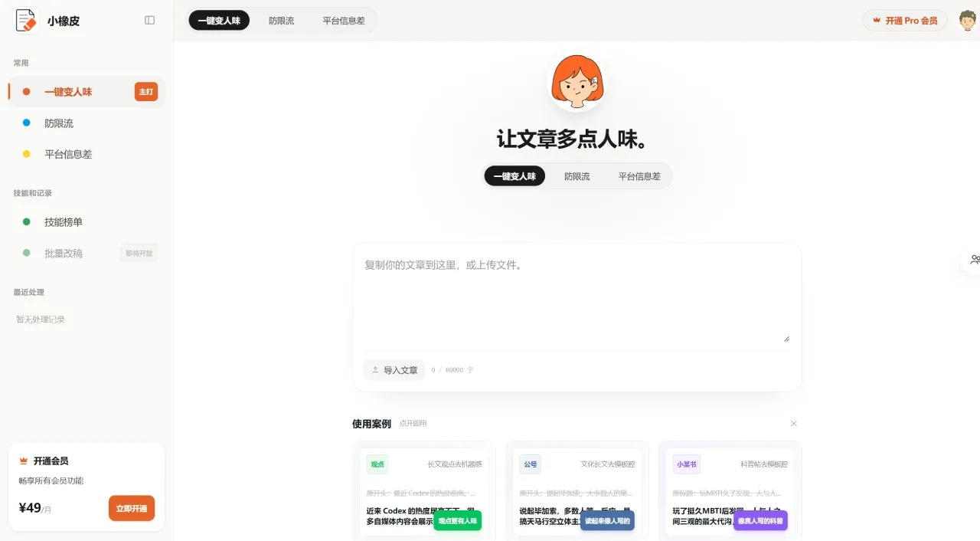Viewport: 980px width, 541px height.
Task: Switch to the top 防限流 tab
Action: click(x=281, y=21)
